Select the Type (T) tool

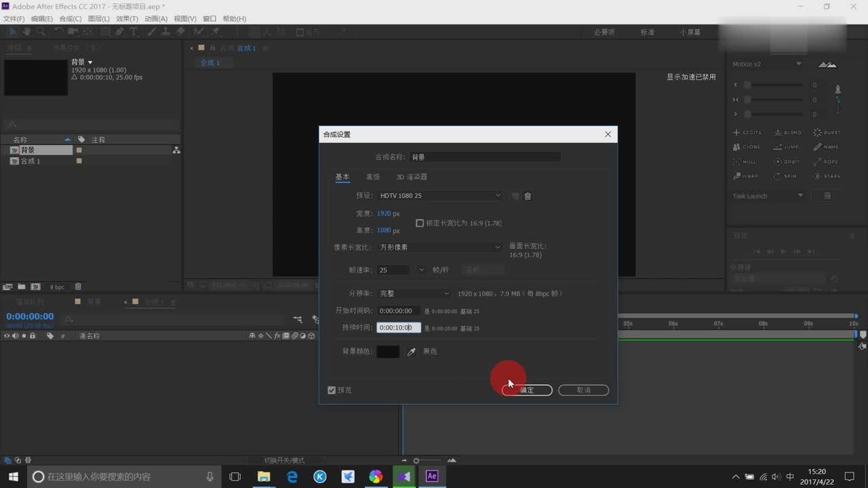[133, 31]
